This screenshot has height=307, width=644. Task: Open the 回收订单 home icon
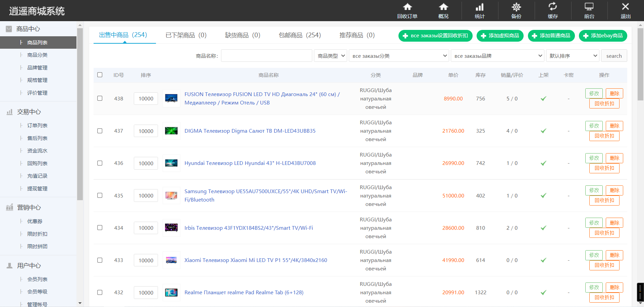point(407,7)
